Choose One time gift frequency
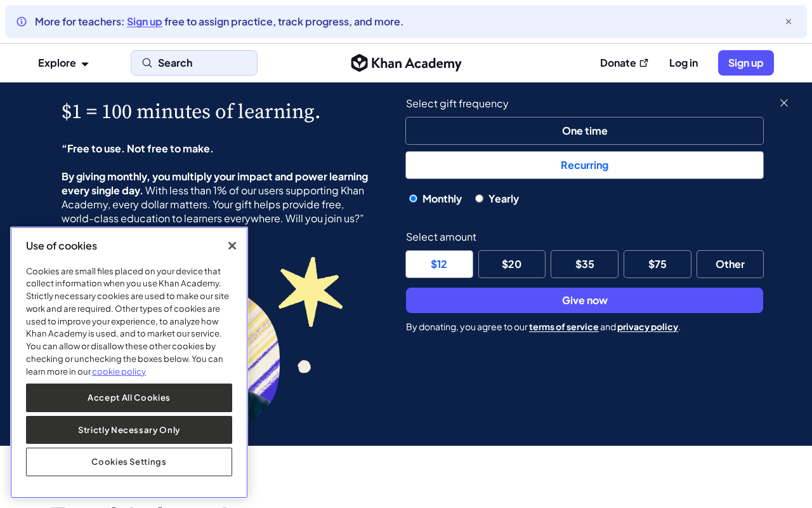Screen dimensions: 812x508 (x=584, y=131)
